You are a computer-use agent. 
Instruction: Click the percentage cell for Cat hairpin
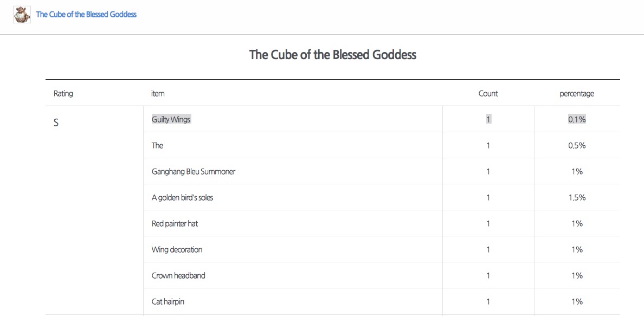(577, 302)
